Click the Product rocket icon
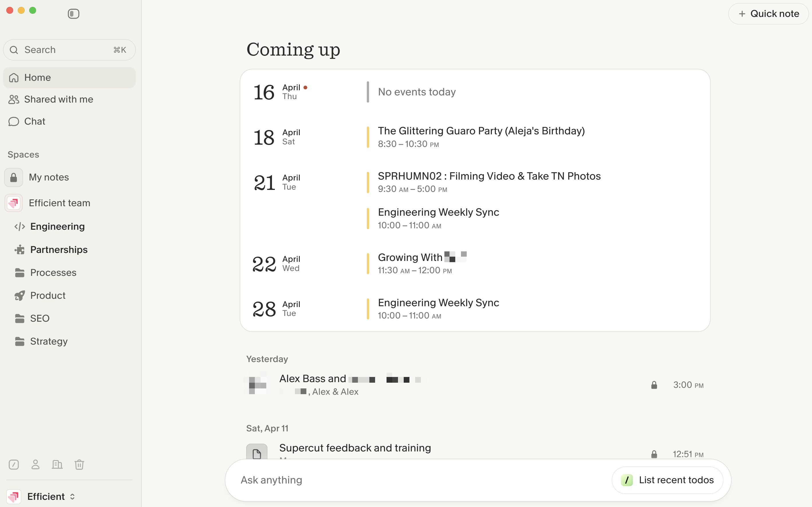Image resolution: width=812 pixels, height=507 pixels. pyautogui.click(x=20, y=295)
